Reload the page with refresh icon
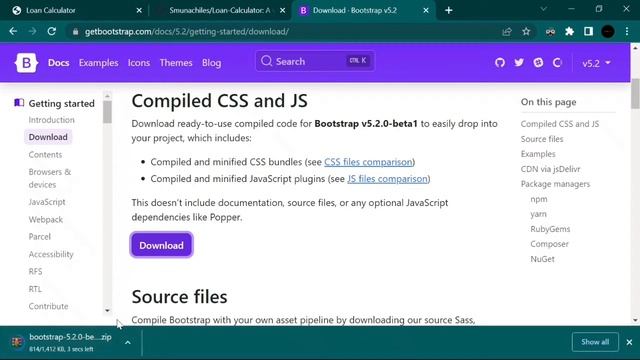The image size is (640, 360). 51,31
